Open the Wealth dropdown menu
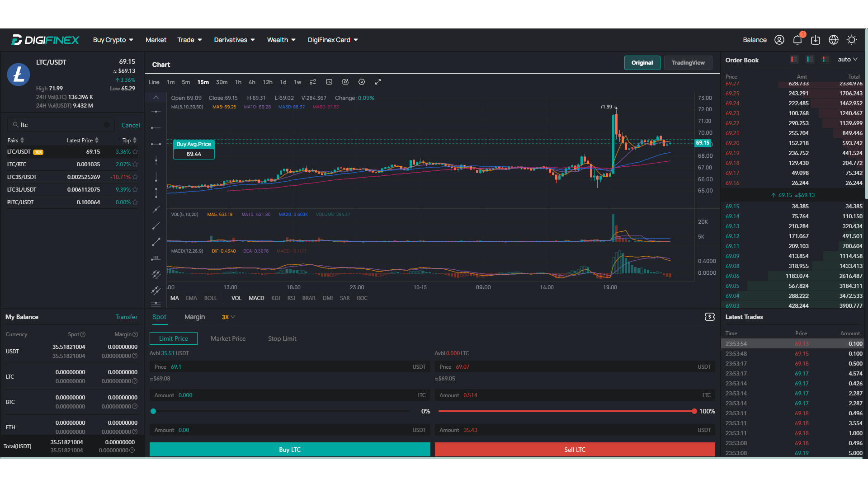Screen dimensions: 868x488 tap(281, 40)
